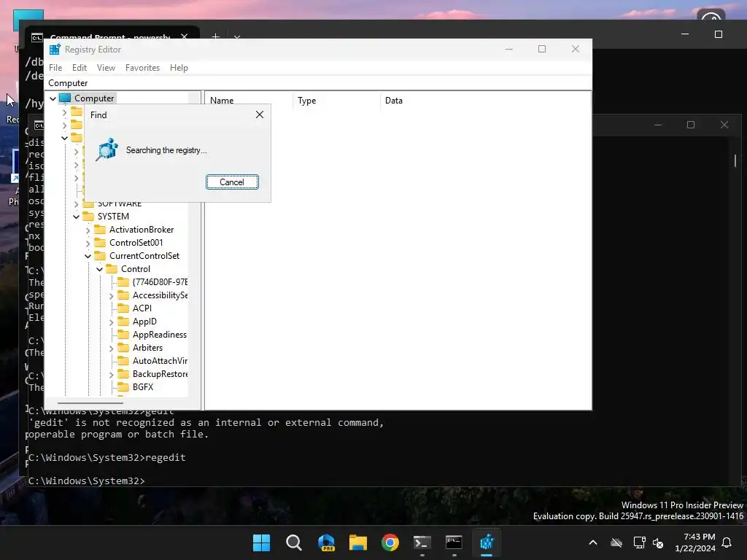
Task: Click the AppID folder icon
Action: click(123, 322)
